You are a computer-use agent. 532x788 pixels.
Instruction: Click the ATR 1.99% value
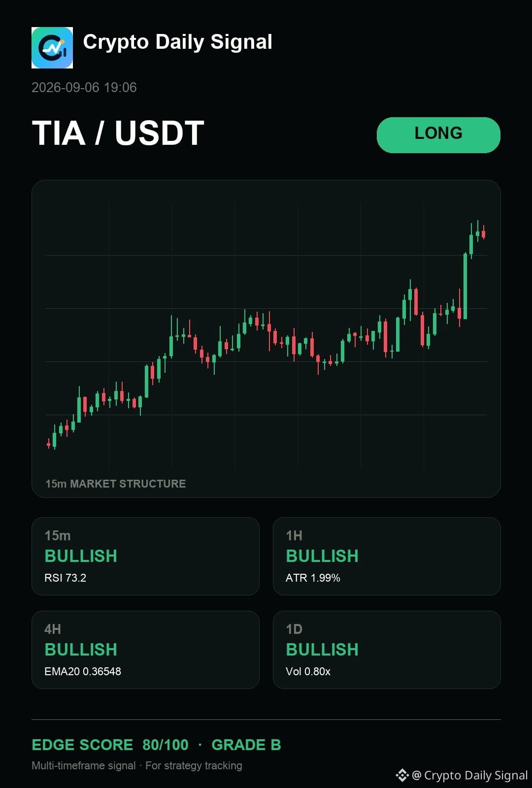[313, 578]
